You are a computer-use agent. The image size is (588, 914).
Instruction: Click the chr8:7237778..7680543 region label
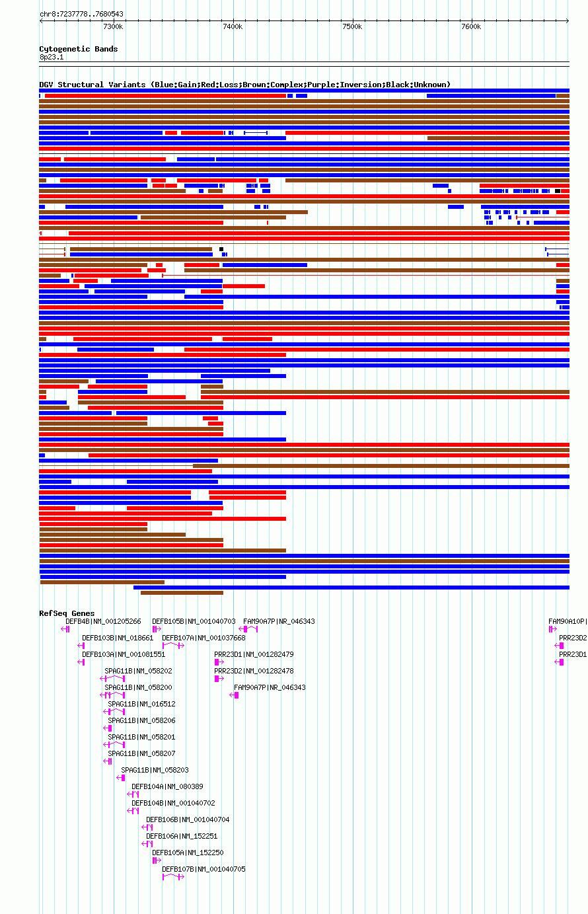click(81, 14)
